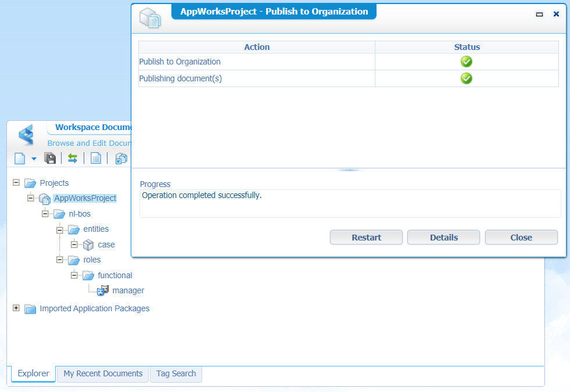Switch to the My Recent Documents tab
This screenshot has height=392, width=570.
tap(103, 373)
